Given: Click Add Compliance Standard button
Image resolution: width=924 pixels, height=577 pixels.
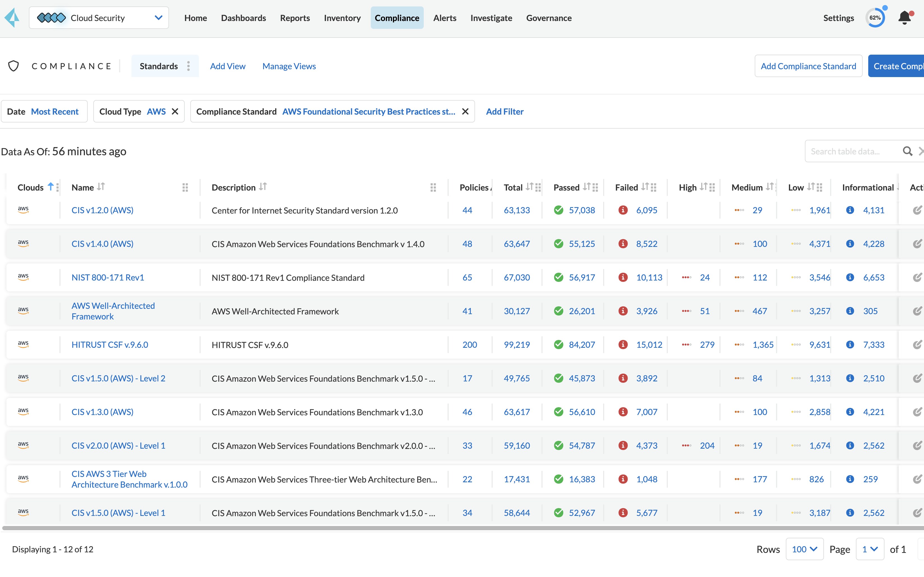Looking at the screenshot, I should point(808,66).
